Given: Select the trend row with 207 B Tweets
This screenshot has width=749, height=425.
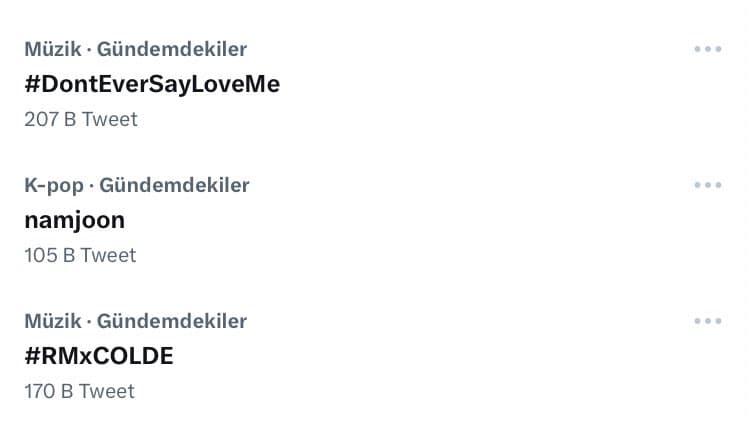Looking at the screenshot, I should tap(400, 84).
